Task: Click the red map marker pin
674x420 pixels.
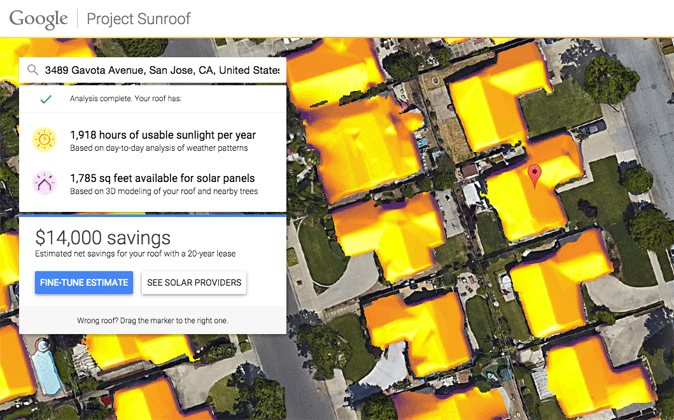Action: (534, 176)
